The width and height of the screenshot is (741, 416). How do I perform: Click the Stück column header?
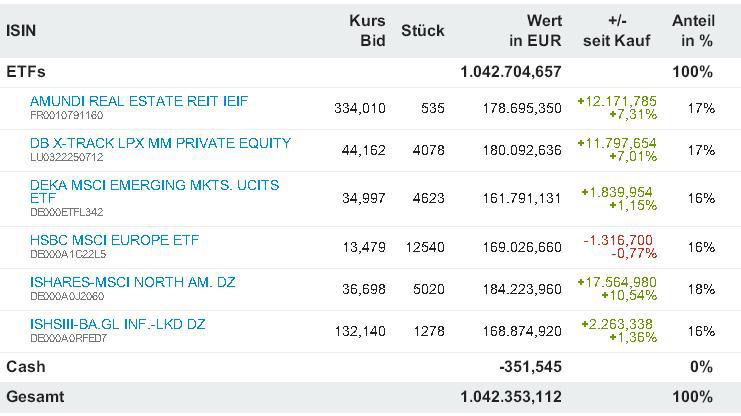point(422,30)
